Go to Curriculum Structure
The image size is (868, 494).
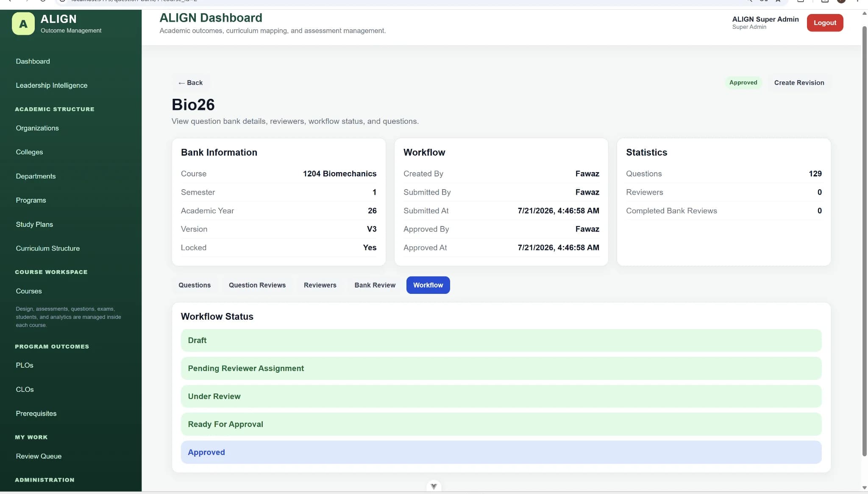point(48,248)
